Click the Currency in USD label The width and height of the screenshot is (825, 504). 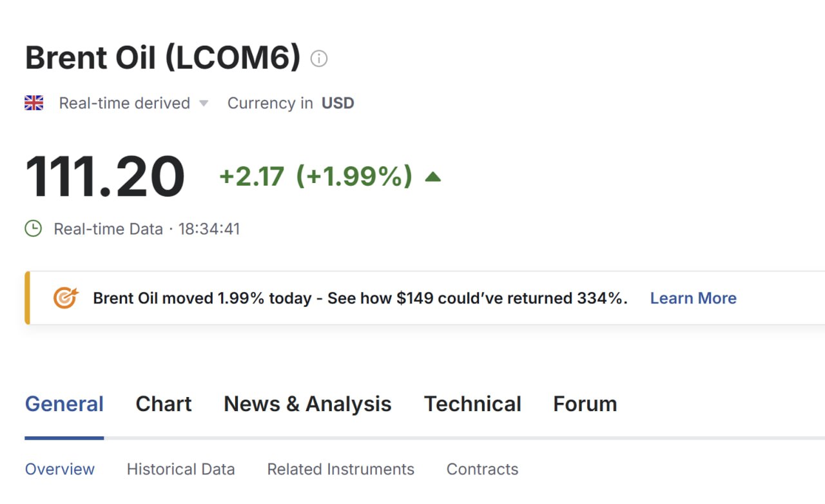pyautogui.click(x=291, y=103)
